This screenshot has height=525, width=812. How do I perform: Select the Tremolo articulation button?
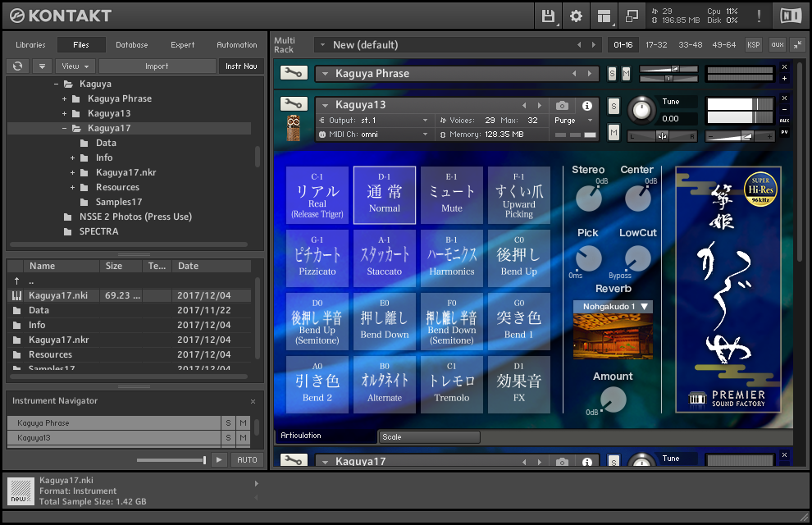pyautogui.click(x=452, y=384)
